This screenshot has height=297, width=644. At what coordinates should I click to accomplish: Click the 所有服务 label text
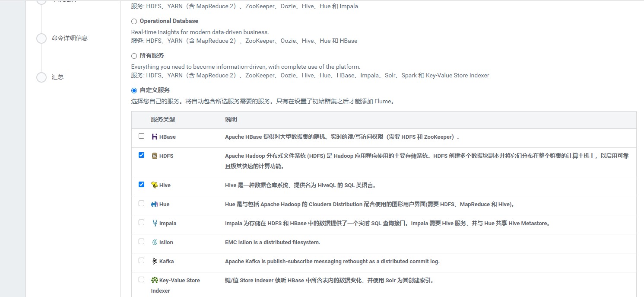click(x=152, y=55)
